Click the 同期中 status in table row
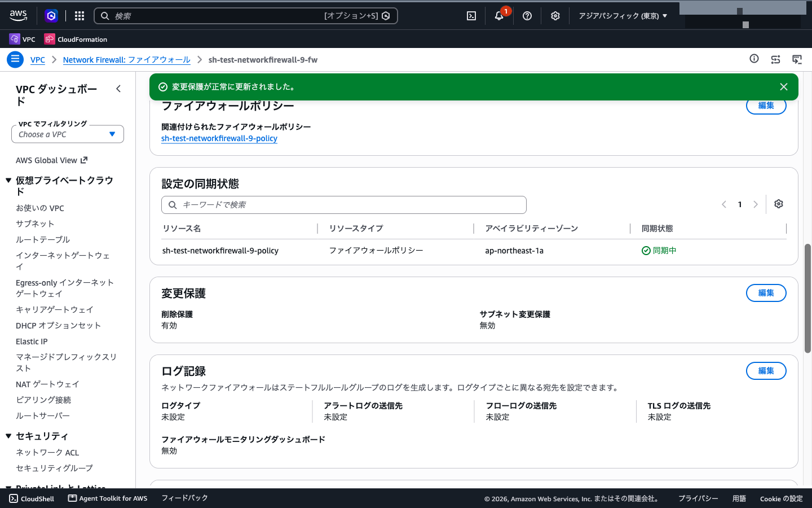Image resolution: width=812 pixels, height=508 pixels. pyautogui.click(x=659, y=251)
